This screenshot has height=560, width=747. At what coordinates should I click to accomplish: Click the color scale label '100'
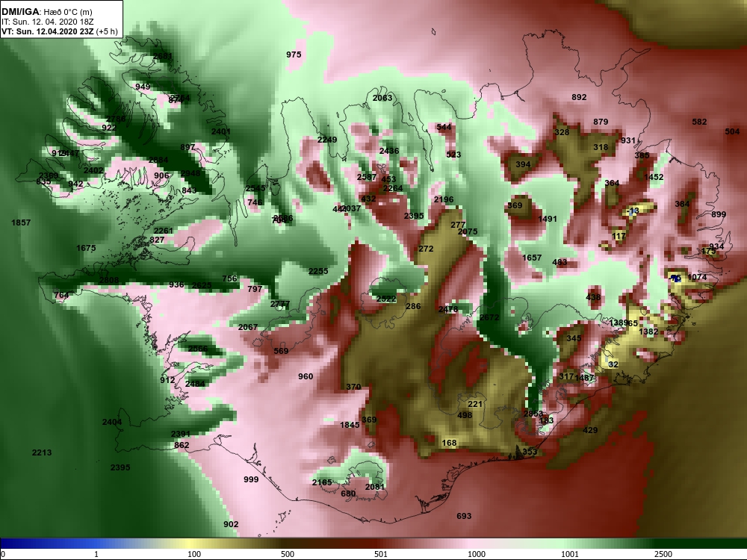(x=194, y=554)
